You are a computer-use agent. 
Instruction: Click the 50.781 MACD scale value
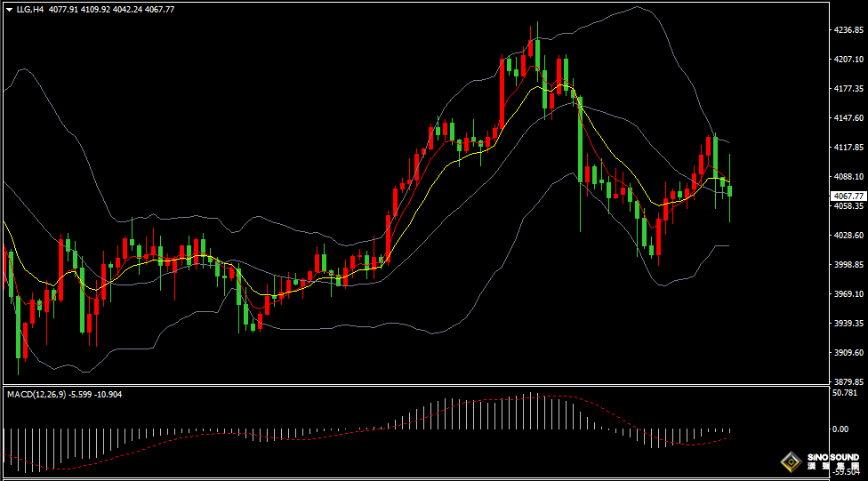point(845,392)
